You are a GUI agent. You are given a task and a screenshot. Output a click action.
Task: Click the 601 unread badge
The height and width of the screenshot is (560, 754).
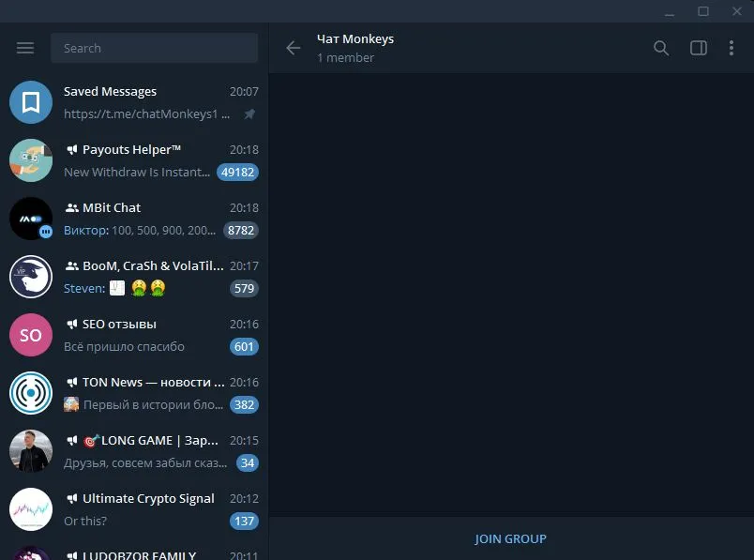[x=244, y=347]
